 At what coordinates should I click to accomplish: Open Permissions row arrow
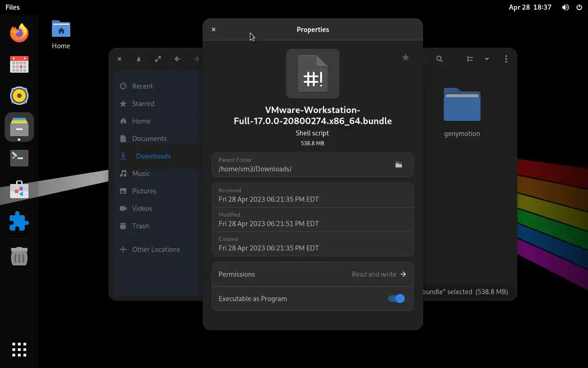click(x=403, y=274)
